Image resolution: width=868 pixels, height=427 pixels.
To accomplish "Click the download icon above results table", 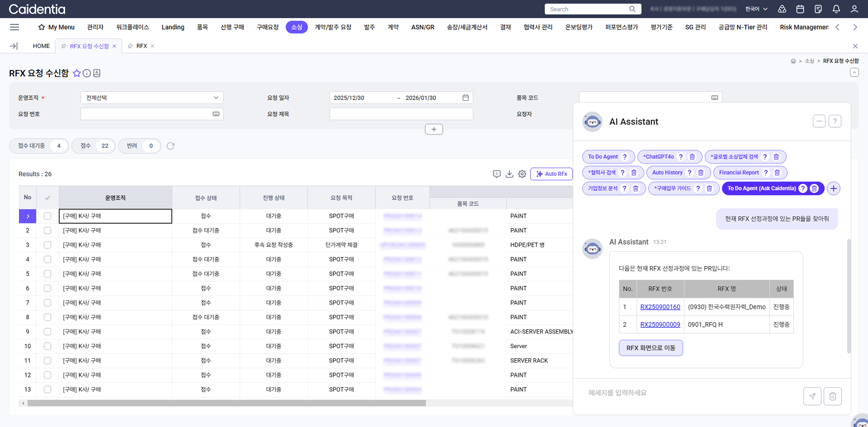I will click(x=509, y=174).
